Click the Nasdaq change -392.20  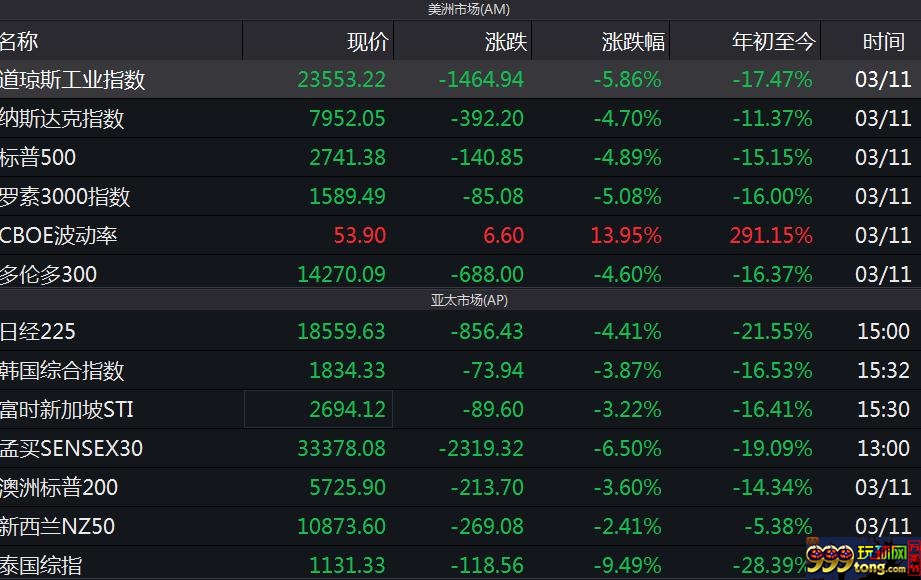point(487,119)
